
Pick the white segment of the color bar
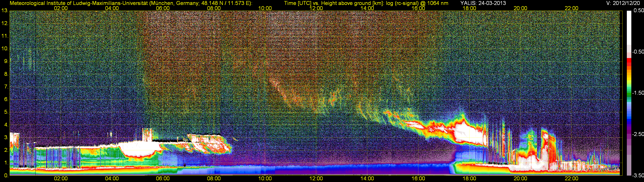pyautogui.click(x=629, y=27)
